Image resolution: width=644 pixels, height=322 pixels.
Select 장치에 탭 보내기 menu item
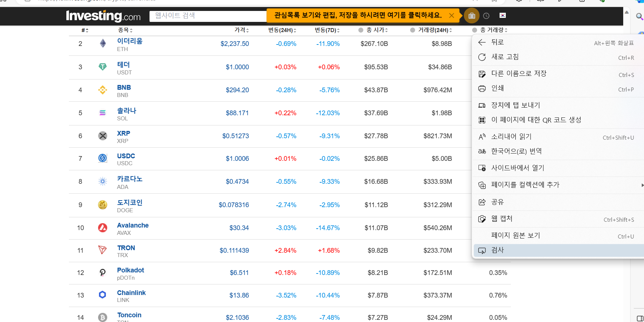558,105
